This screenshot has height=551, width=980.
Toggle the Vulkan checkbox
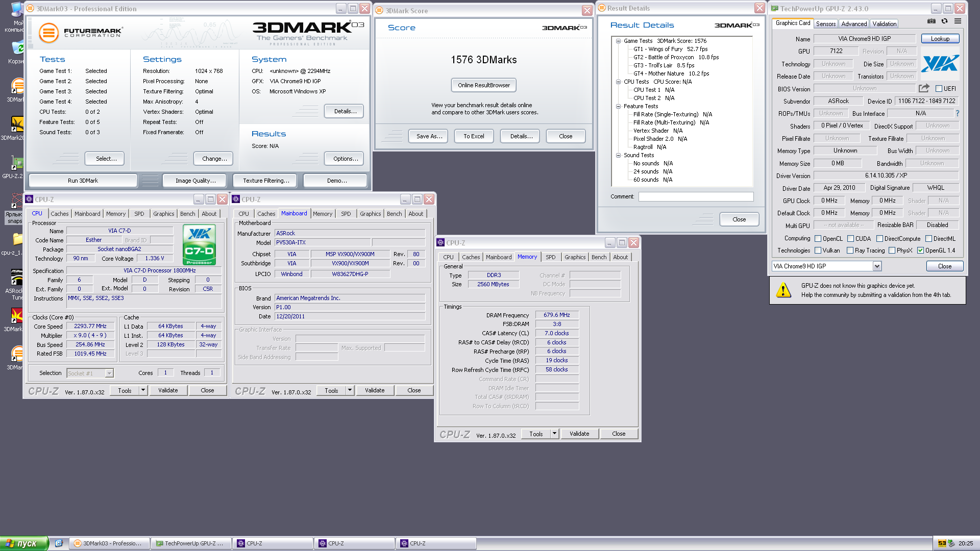coord(818,251)
